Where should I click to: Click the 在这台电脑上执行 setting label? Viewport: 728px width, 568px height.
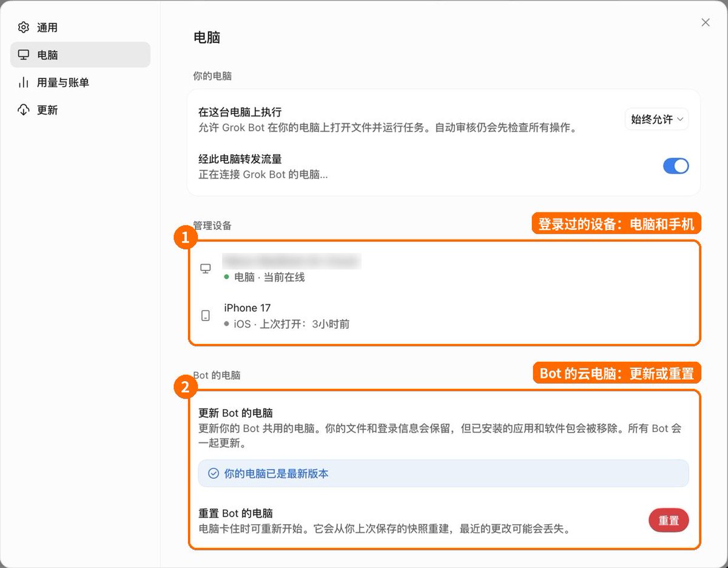pos(240,112)
